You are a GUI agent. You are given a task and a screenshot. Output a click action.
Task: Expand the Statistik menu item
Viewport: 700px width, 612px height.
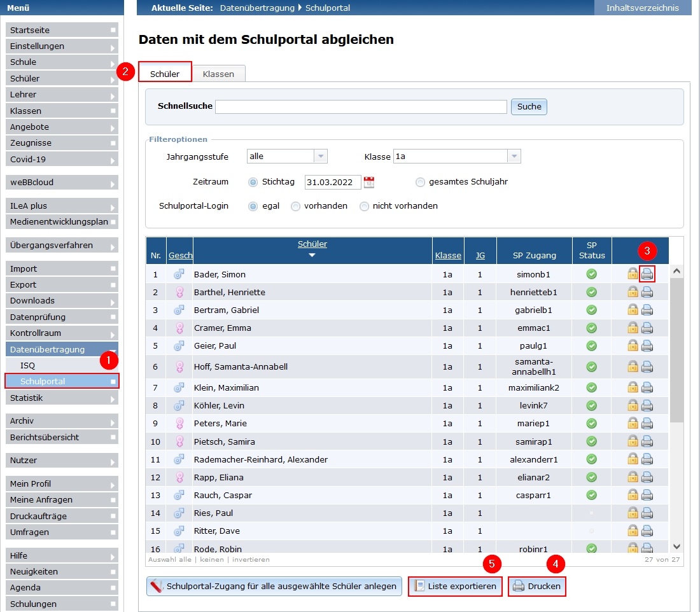[x=62, y=398]
